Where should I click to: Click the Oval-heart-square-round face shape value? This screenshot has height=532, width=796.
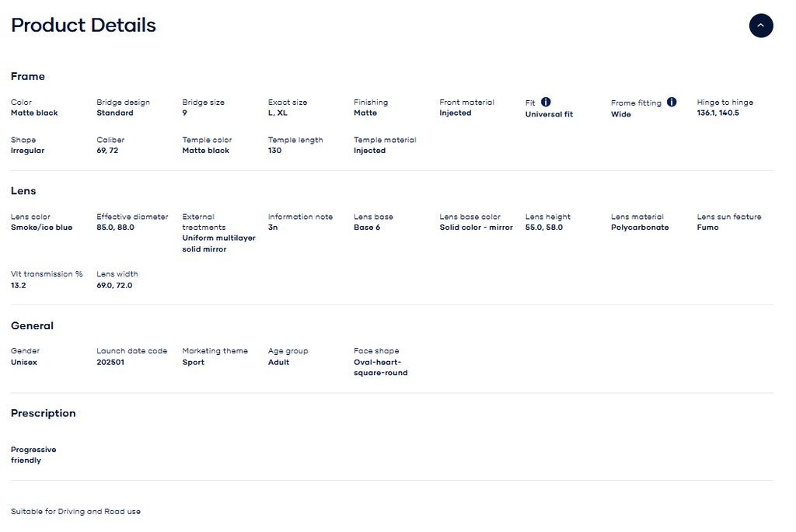point(380,367)
